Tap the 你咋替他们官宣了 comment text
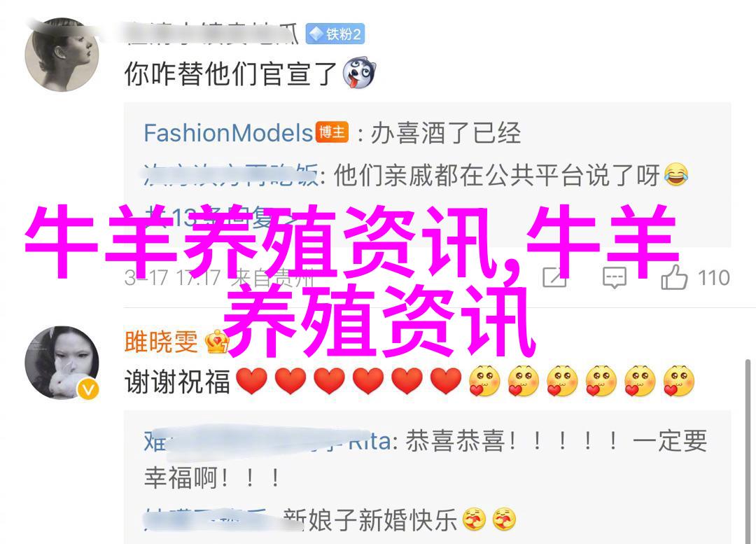Screen dimensions: 756x544 (230, 74)
